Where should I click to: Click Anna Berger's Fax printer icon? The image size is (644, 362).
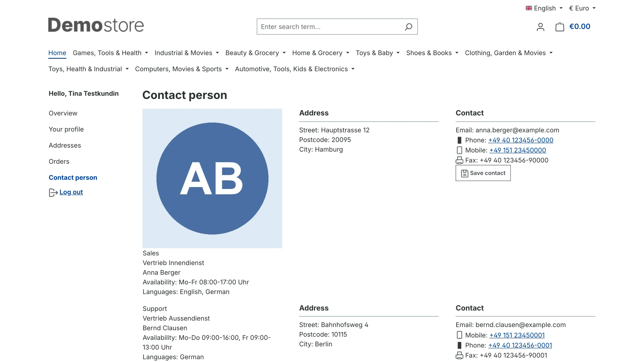459,160
